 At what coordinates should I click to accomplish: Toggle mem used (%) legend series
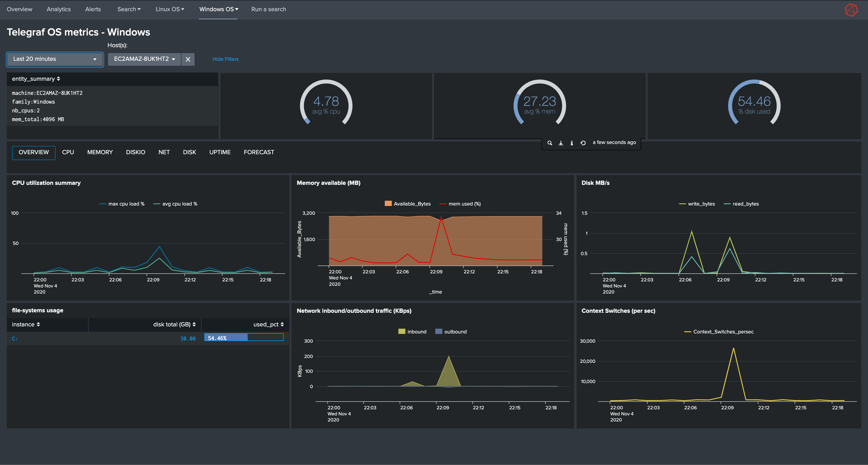tap(464, 204)
